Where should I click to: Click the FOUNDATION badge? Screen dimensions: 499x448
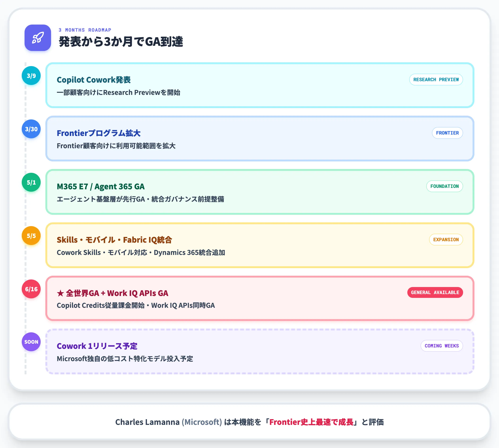pos(445,186)
